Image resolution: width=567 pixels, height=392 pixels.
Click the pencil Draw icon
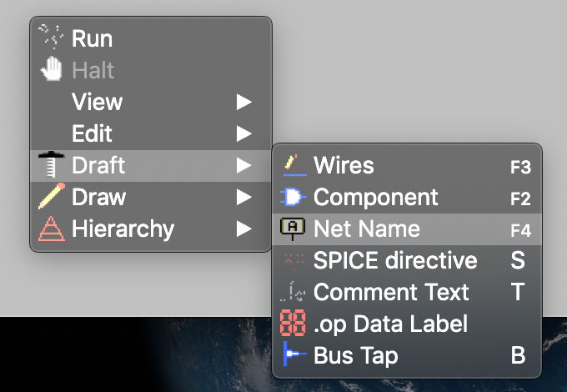52,196
